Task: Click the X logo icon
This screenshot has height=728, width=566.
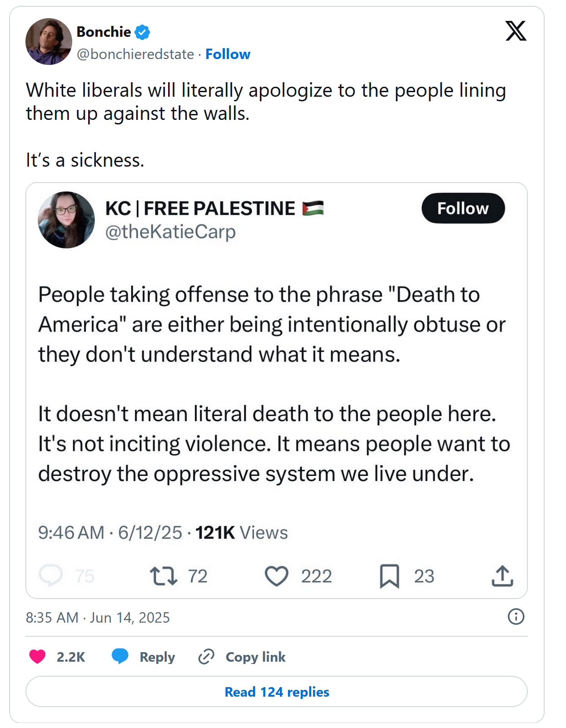Action: tap(516, 31)
